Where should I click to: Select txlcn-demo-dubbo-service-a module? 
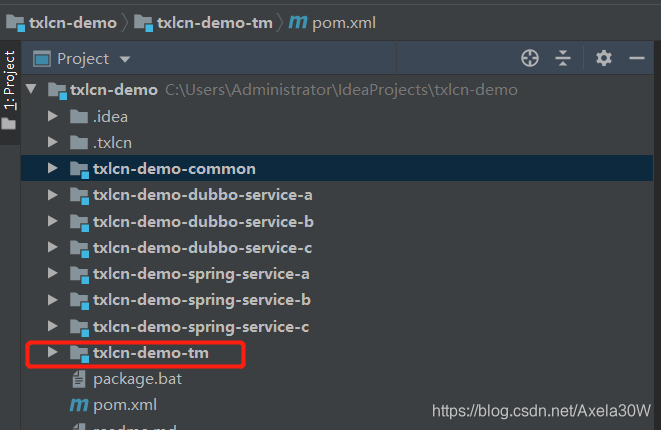click(202, 195)
